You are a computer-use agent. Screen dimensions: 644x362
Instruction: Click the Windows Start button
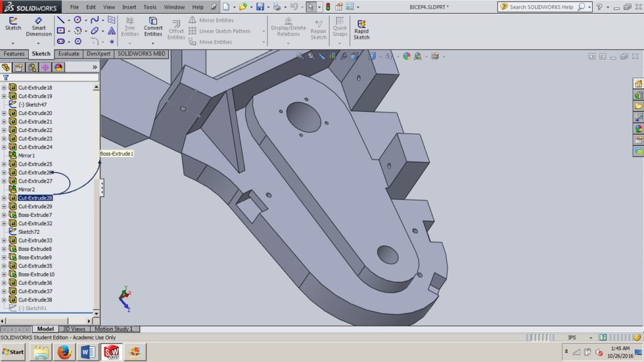(x=11, y=352)
